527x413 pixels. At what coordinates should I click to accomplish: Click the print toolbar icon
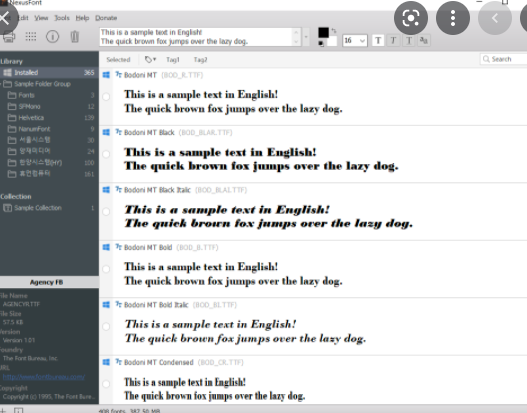[9, 36]
